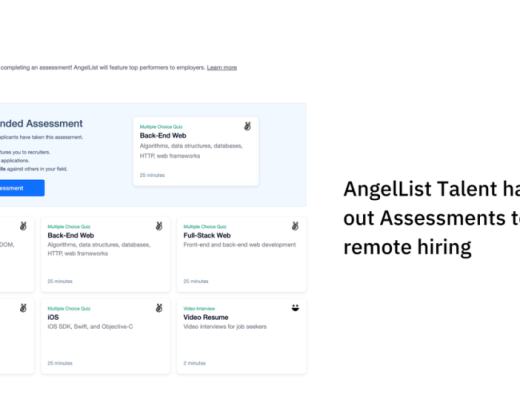Viewport: 520px width, 400px height.
Task: Click the "AngelList Talent" headline line
Action: coord(432,189)
